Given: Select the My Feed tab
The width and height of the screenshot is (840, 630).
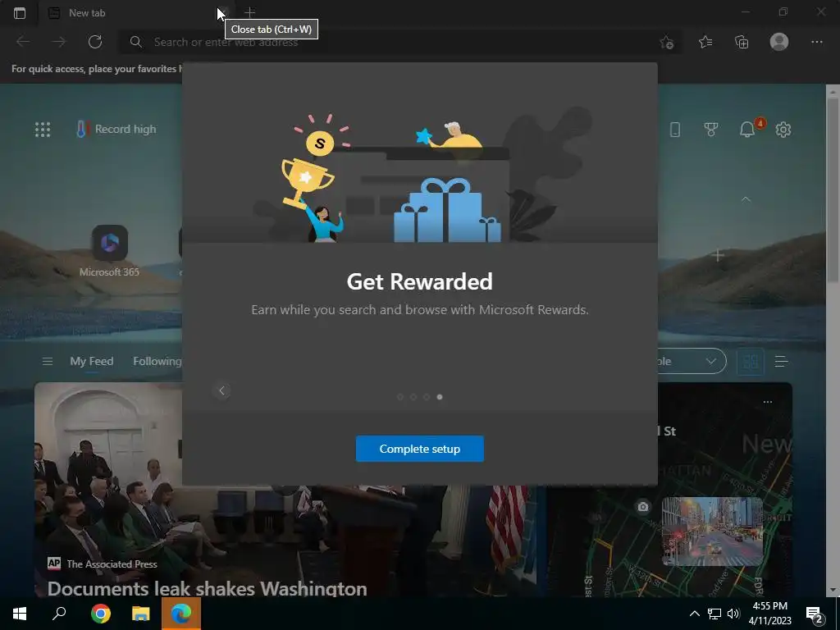Looking at the screenshot, I should (92, 361).
